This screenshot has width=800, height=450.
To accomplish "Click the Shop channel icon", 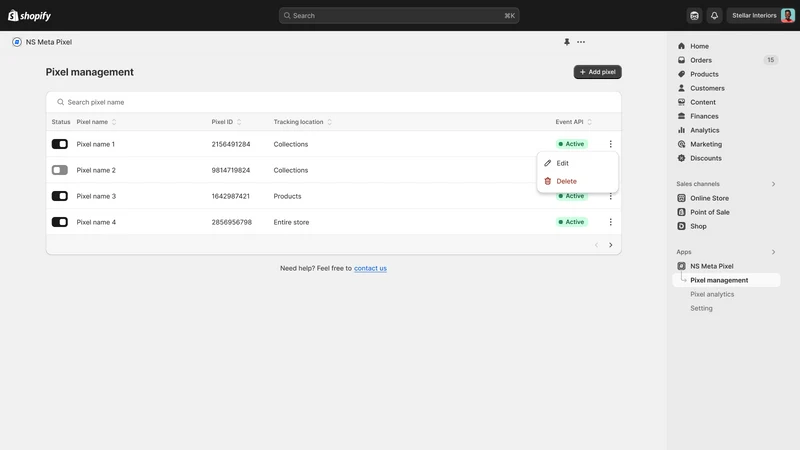I will [681, 226].
